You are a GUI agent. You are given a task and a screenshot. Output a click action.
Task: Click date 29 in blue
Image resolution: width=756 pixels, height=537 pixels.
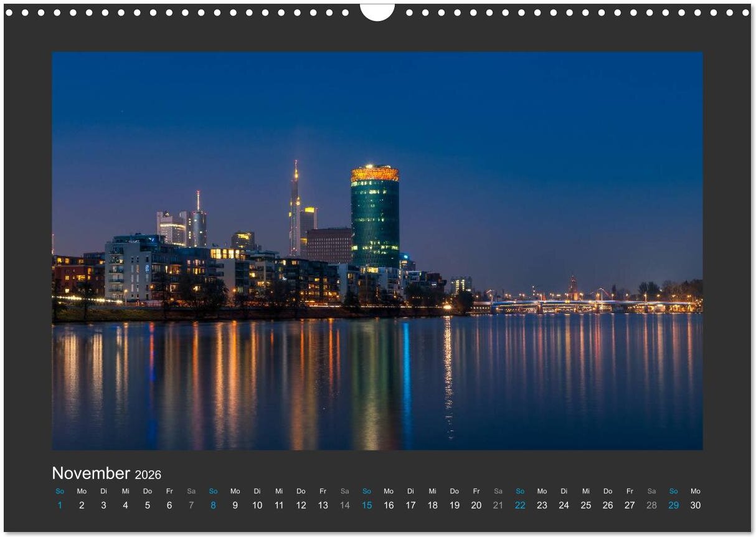tap(673, 505)
